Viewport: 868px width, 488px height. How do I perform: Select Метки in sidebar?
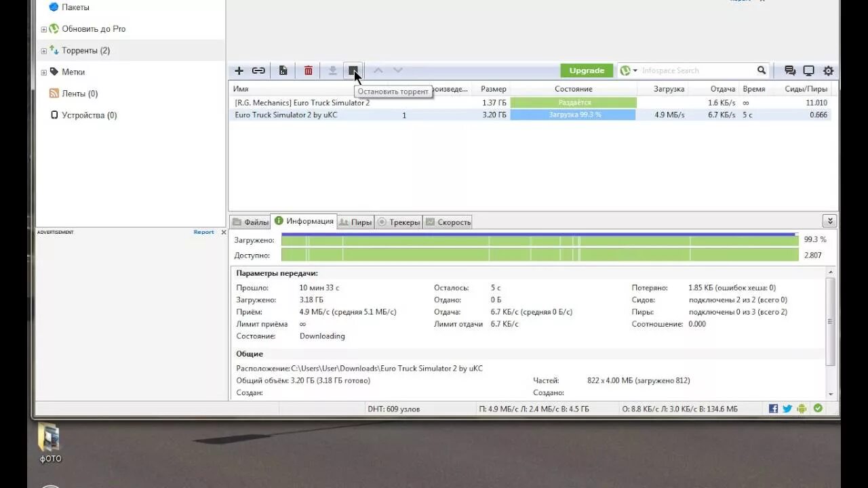click(x=73, y=73)
